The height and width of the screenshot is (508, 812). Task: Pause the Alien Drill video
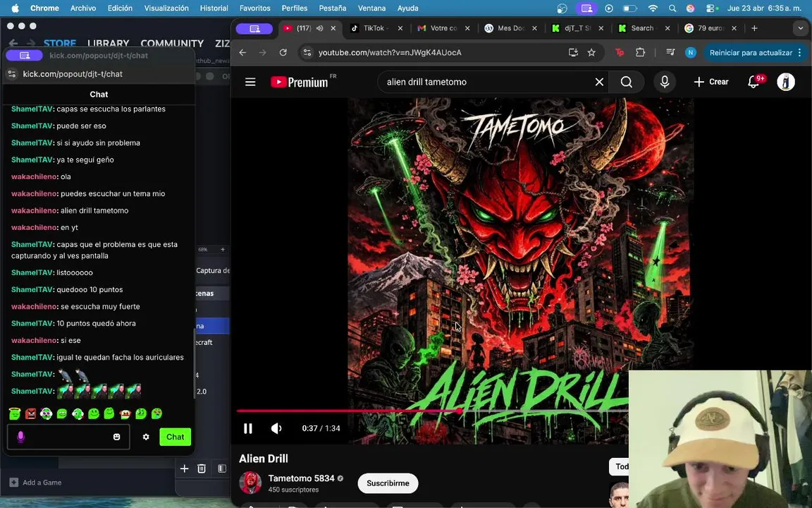point(248,428)
